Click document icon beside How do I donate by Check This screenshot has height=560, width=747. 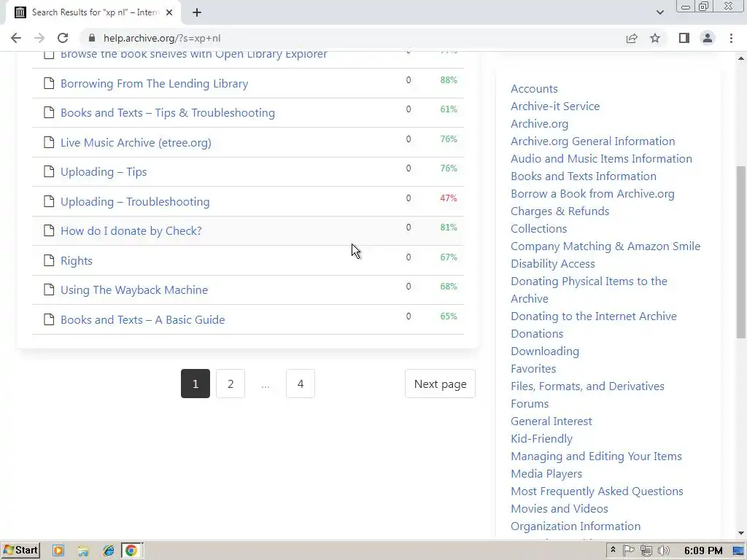pos(49,230)
